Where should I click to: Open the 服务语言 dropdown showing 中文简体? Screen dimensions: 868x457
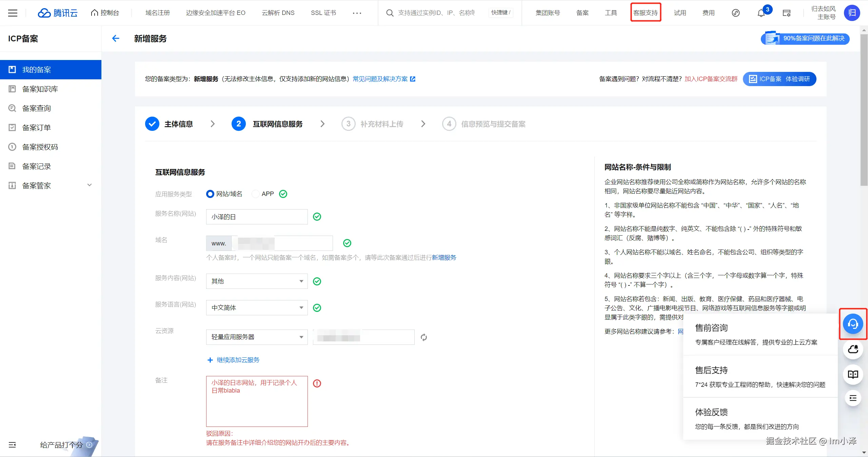(257, 307)
